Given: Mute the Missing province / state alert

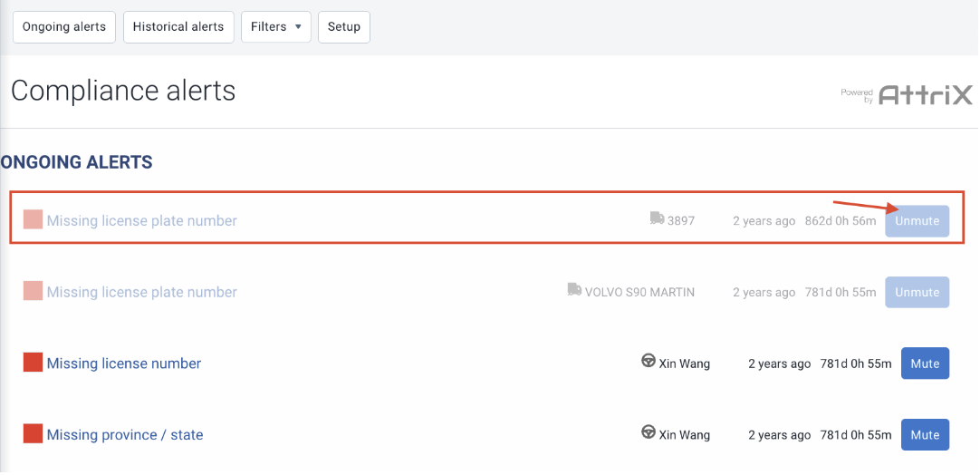Looking at the screenshot, I should [925, 435].
